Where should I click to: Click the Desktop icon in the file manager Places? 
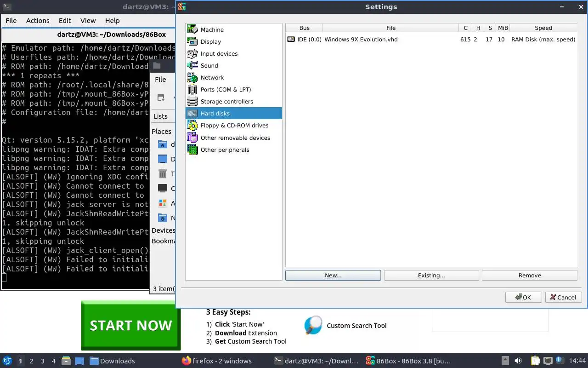pyautogui.click(x=162, y=159)
